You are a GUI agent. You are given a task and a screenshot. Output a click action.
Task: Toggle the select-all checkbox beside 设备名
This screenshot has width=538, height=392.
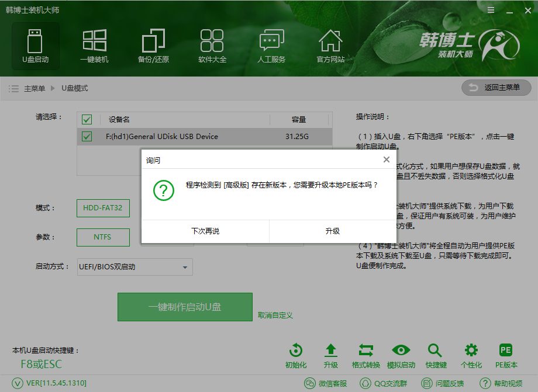point(87,119)
